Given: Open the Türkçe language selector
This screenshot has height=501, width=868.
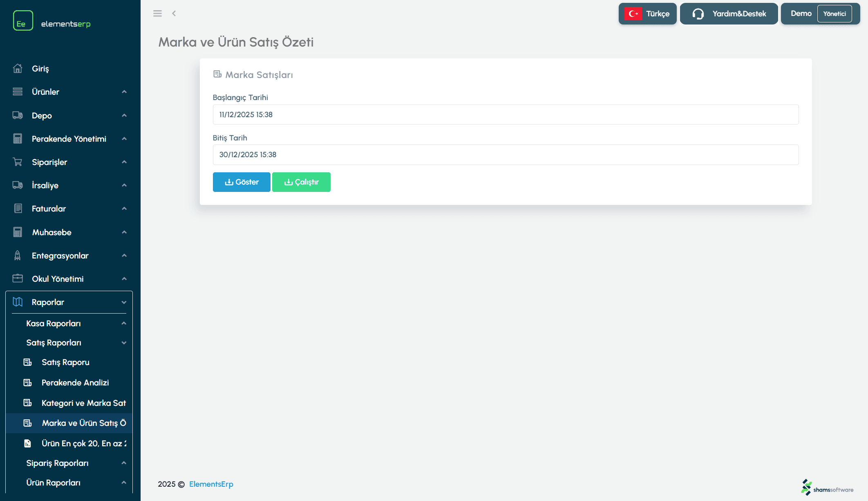Looking at the screenshot, I should click(x=647, y=14).
